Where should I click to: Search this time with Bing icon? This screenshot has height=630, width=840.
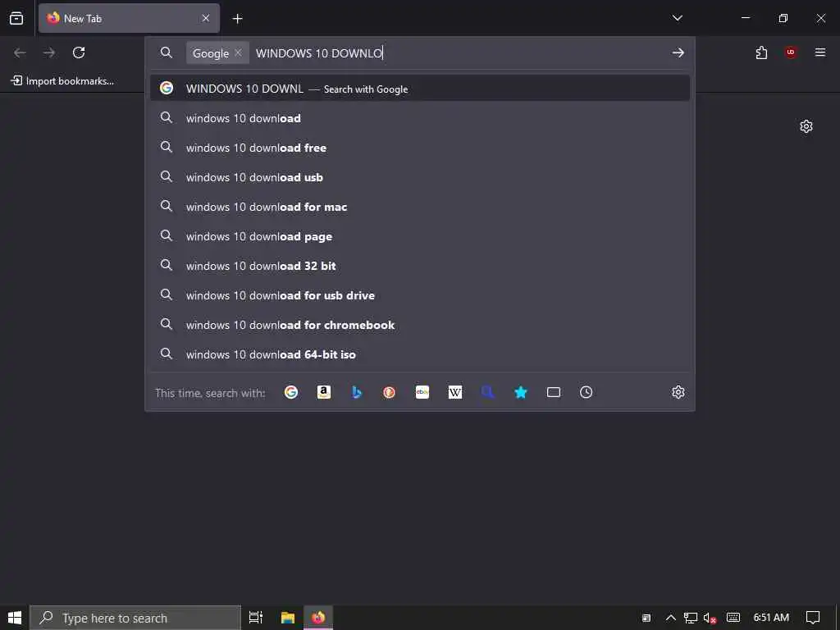pos(357,392)
